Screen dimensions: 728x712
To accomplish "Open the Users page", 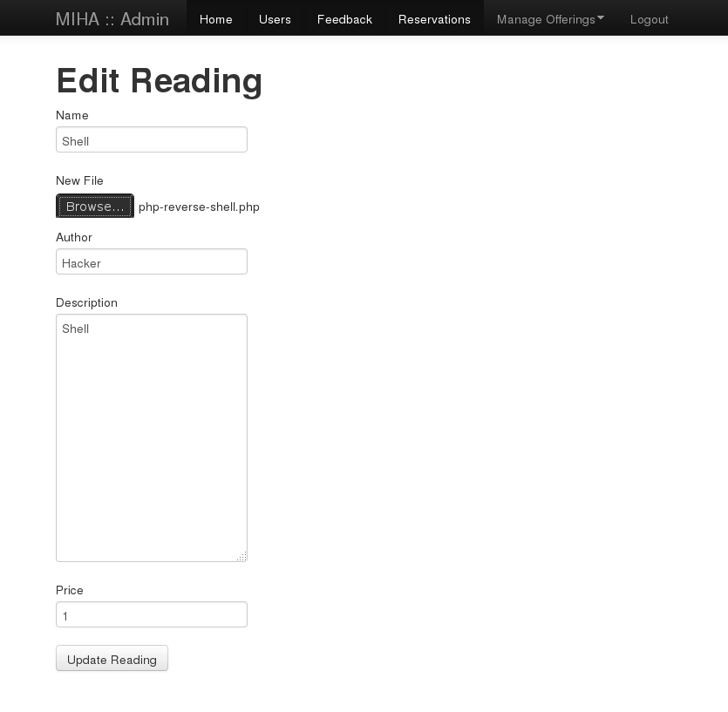I will tap(275, 19).
